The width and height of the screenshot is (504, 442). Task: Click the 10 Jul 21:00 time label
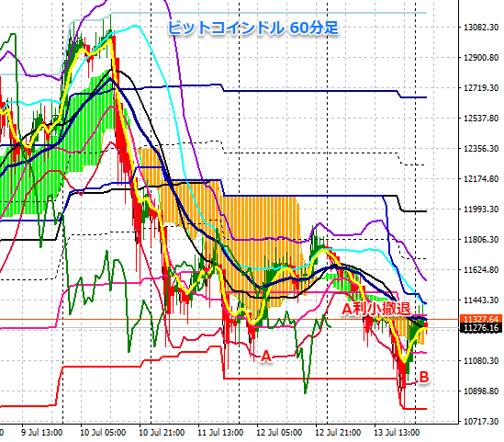point(162,432)
